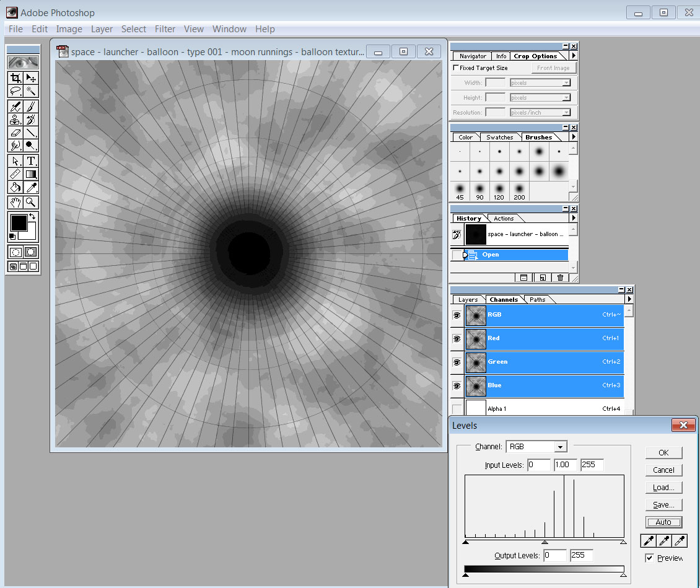Hide the Red channel via eye icon

tap(457, 338)
